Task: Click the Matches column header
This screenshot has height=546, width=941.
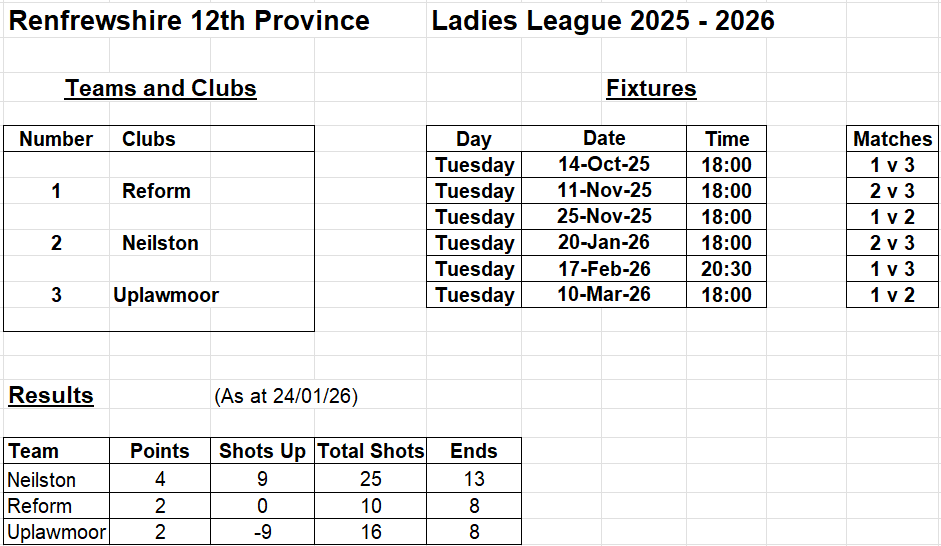Action: 892,139
